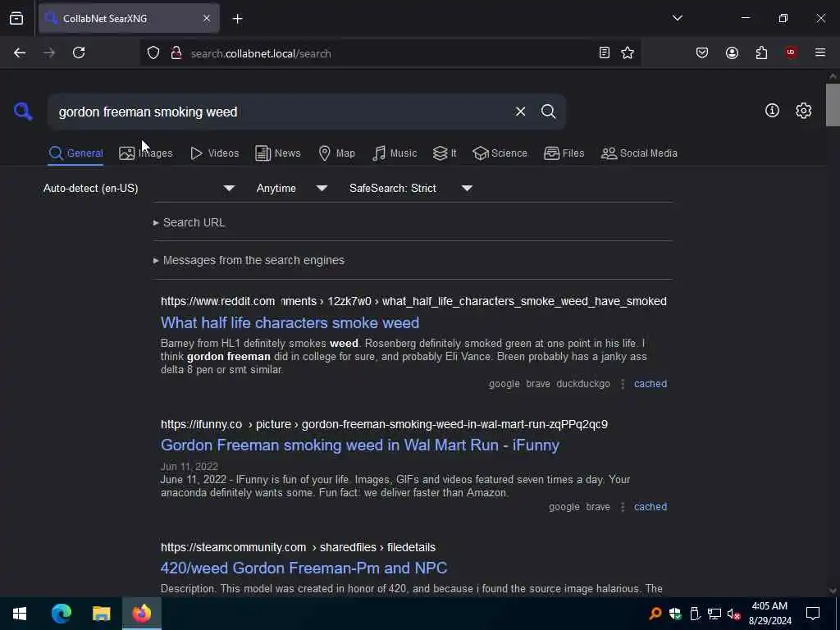Open the About info icon
This screenshot has height=630, width=840.
point(772,111)
